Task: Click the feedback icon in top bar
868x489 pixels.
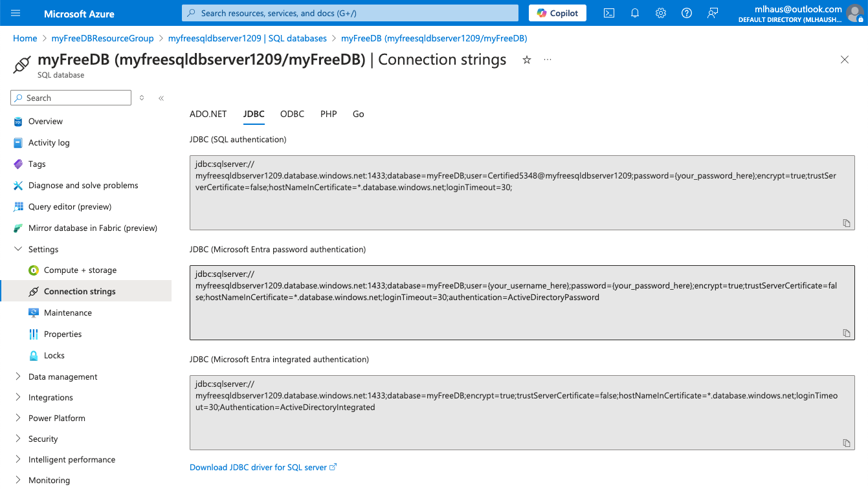Action: [713, 13]
